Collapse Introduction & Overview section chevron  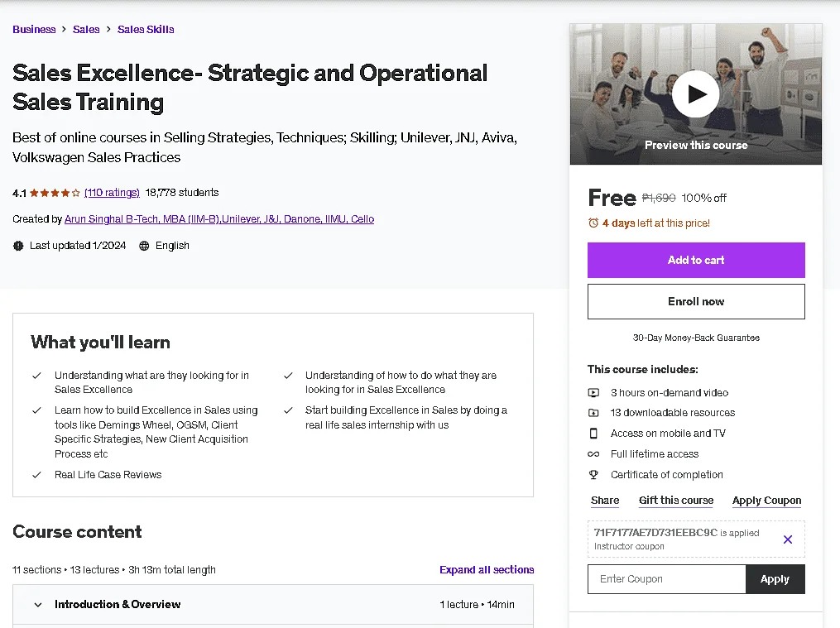(x=38, y=605)
